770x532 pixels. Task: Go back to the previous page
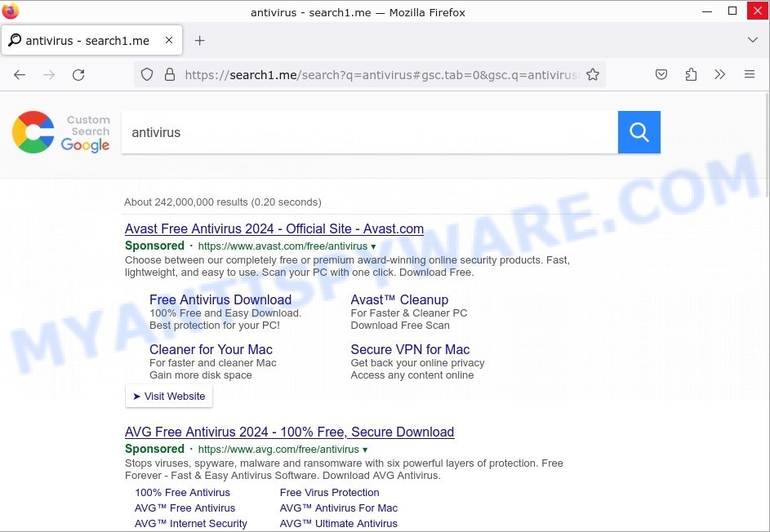click(x=20, y=74)
